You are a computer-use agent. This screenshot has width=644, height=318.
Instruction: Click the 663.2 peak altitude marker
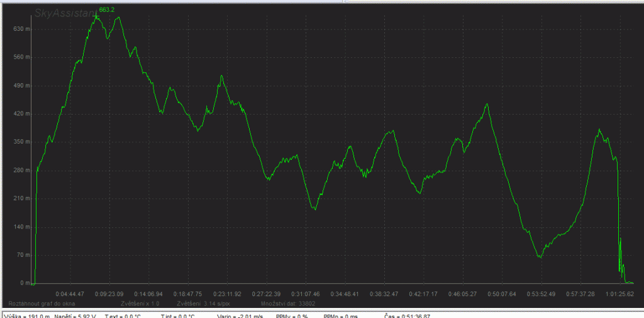click(106, 10)
